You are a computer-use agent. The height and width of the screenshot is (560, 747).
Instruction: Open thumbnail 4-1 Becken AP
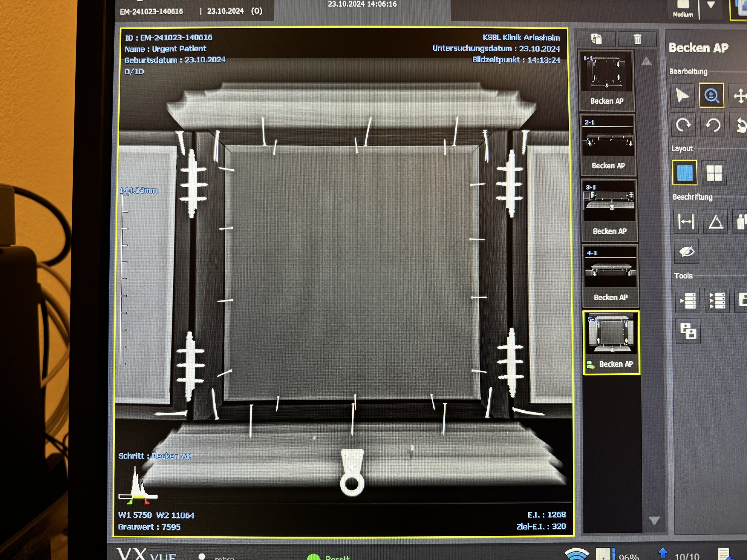610,276
